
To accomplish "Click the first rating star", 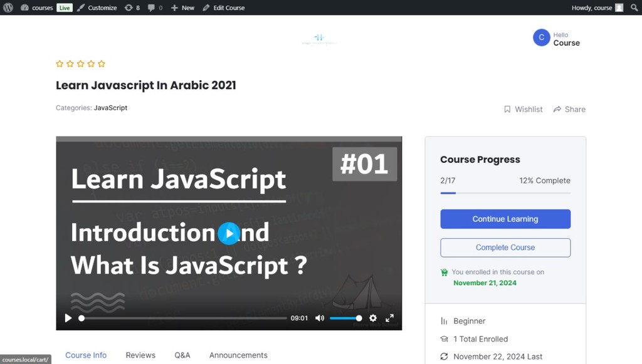I will point(60,63).
